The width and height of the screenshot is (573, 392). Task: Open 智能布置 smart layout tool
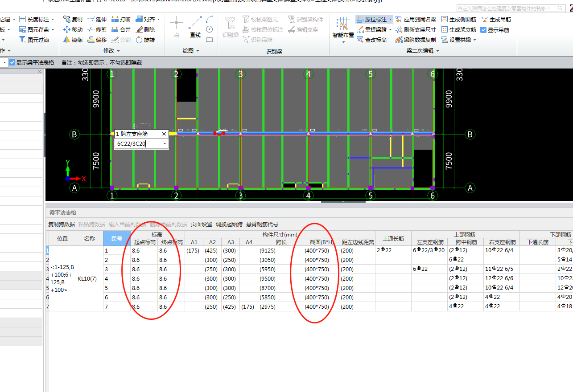point(343,29)
